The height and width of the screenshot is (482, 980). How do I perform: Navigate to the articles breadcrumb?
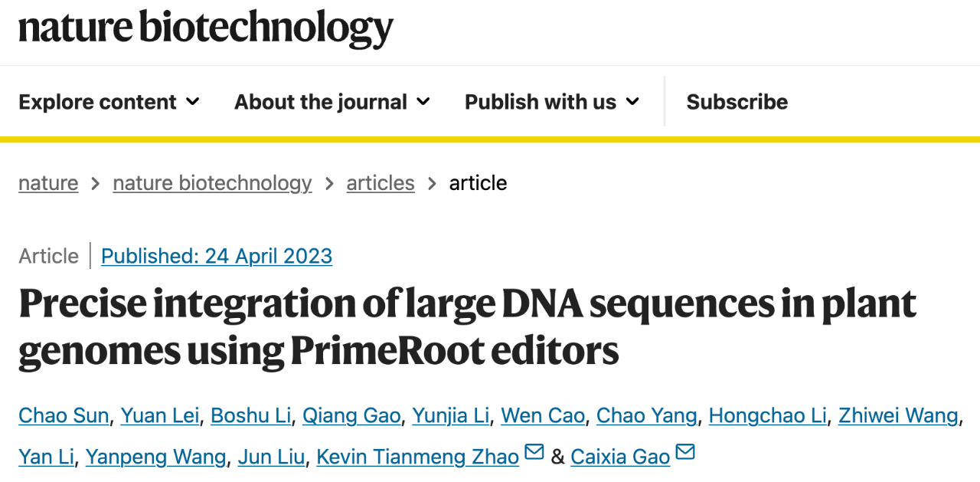pos(381,183)
